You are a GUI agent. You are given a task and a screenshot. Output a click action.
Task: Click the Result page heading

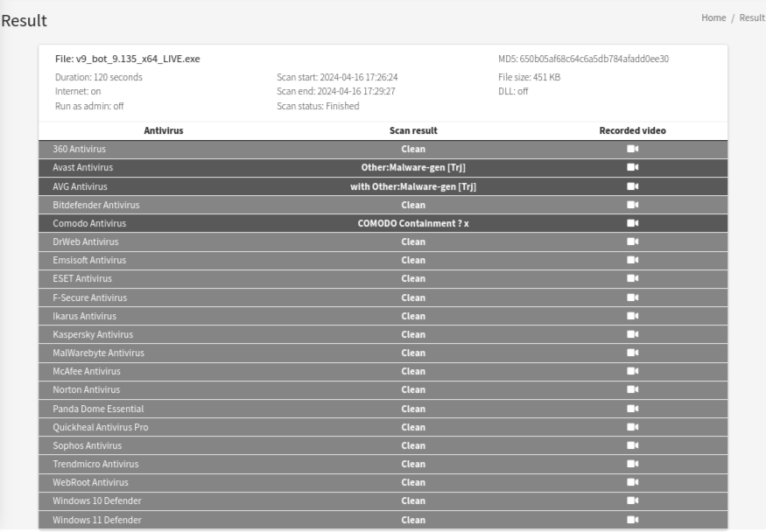coord(24,20)
